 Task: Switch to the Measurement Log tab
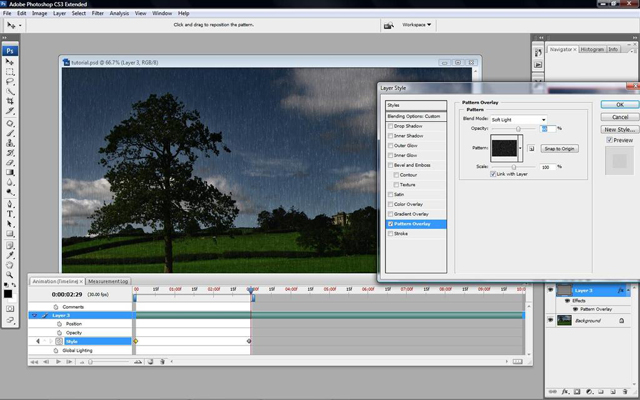pos(108,281)
